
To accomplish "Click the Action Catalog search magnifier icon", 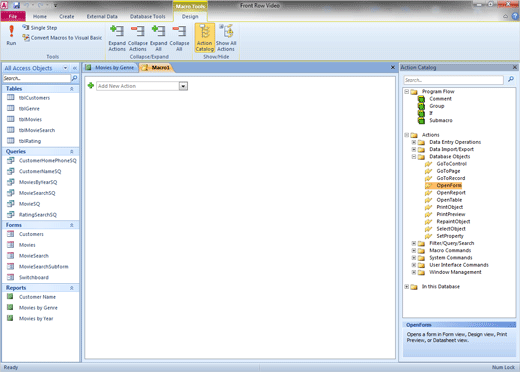I will click(x=510, y=79).
